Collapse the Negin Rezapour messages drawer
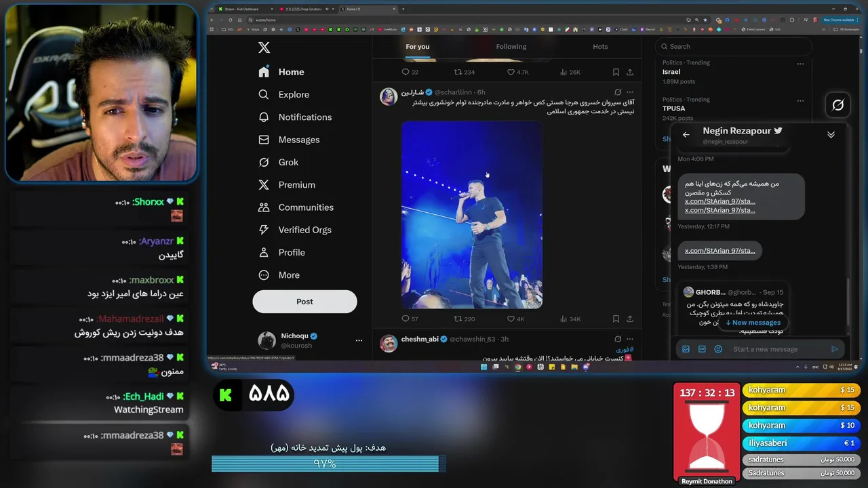 [831, 135]
